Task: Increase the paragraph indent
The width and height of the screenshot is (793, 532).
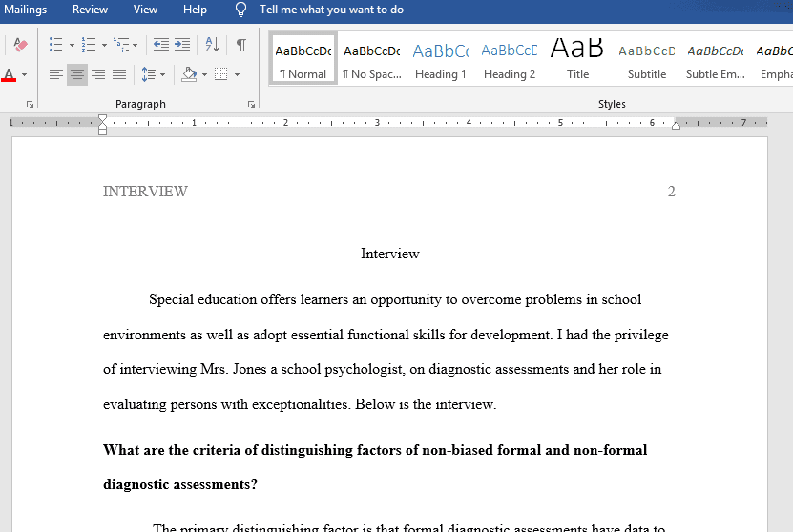Action: click(182, 45)
